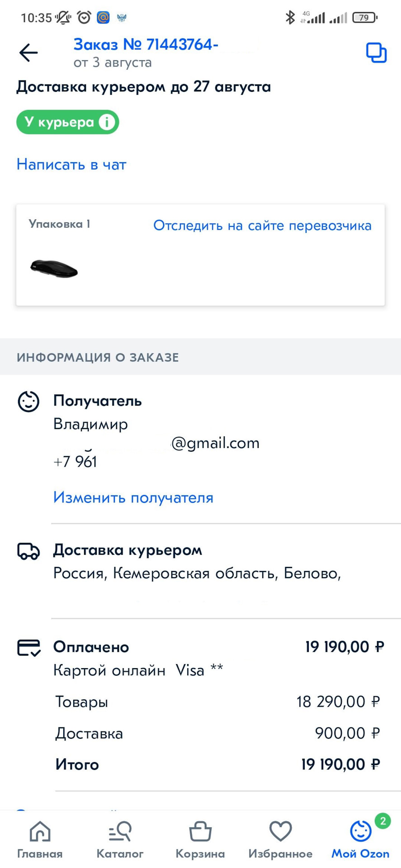The height and width of the screenshot is (868, 401).
Task: Tap the order number title
Action: coord(146,44)
